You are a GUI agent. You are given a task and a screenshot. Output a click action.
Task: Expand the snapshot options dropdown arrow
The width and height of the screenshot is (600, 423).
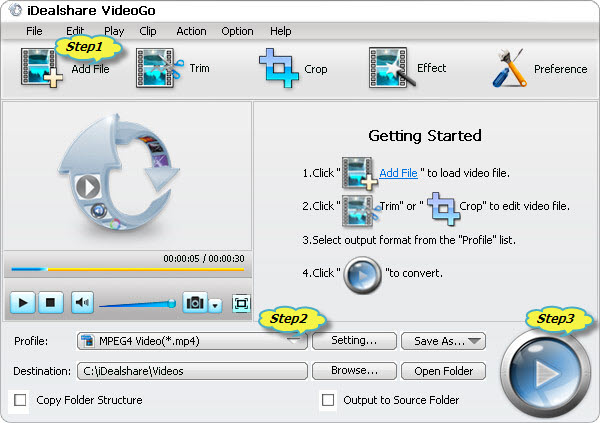coord(215,305)
